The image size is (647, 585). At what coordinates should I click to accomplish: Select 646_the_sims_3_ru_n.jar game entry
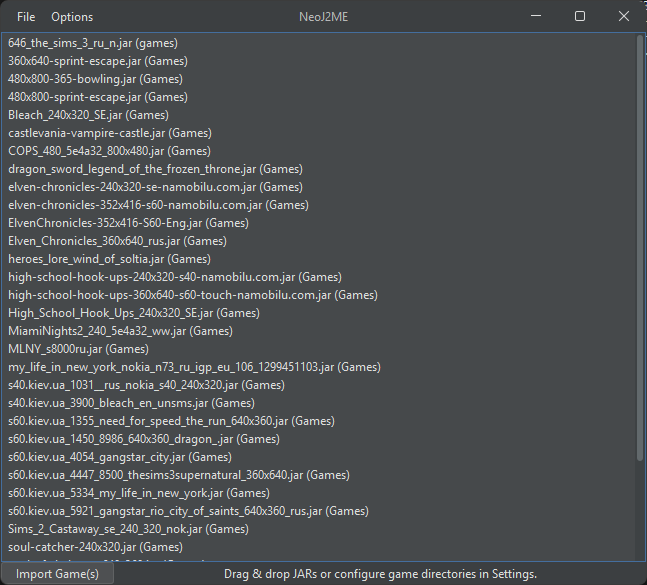pyautogui.click(x=94, y=43)
